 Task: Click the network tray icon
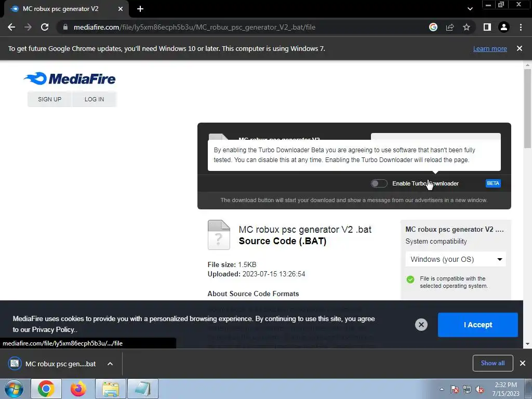pos(467,389)
